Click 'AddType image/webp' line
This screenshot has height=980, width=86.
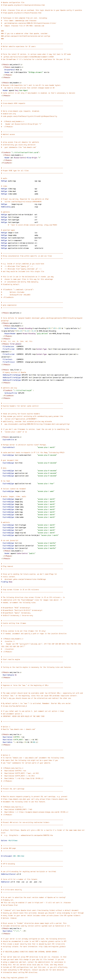pos(20,235)
